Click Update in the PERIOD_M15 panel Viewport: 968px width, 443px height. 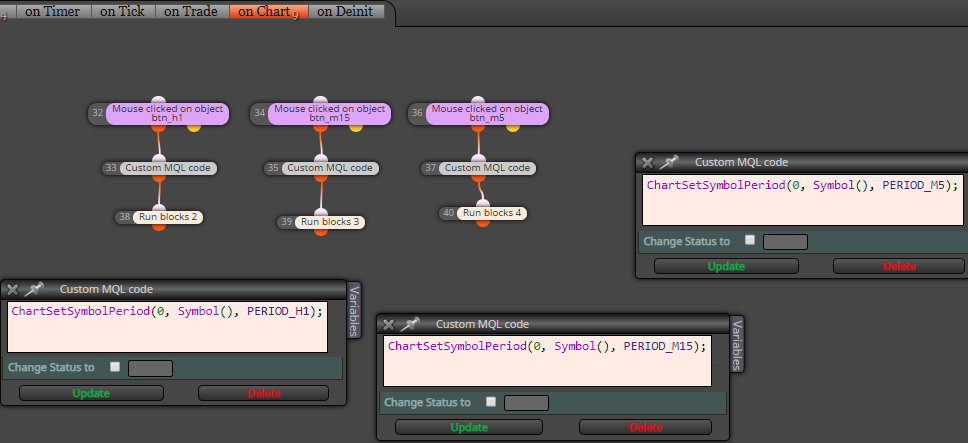click(x=469, y=427)
